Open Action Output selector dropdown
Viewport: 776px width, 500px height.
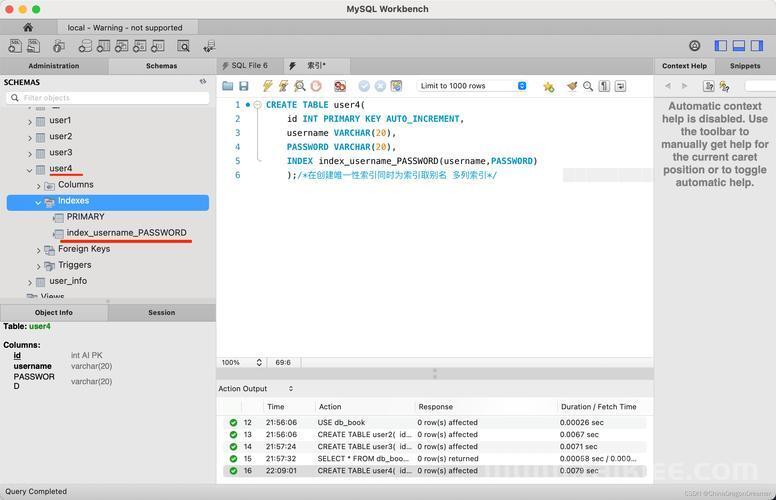click(256, 389)
